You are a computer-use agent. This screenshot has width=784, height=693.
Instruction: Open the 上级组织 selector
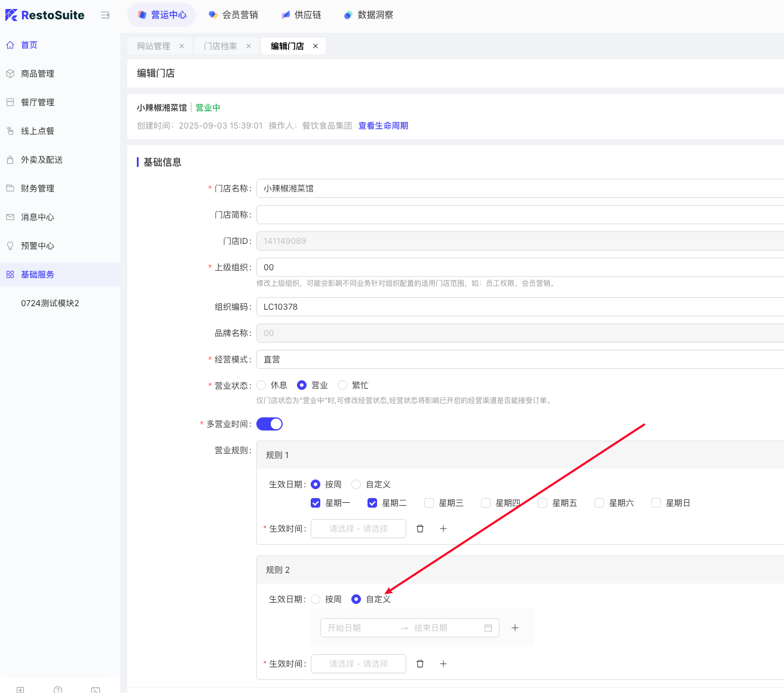point(520,267)
